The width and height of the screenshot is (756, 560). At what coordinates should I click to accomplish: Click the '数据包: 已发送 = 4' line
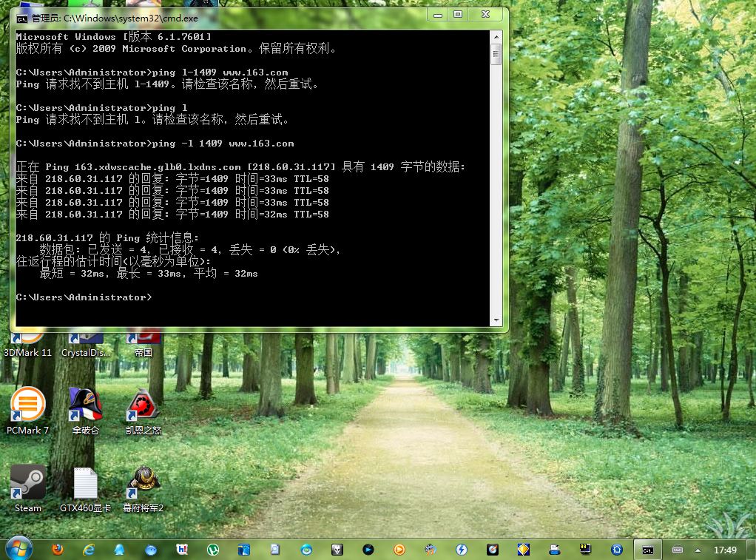point(190,250)
